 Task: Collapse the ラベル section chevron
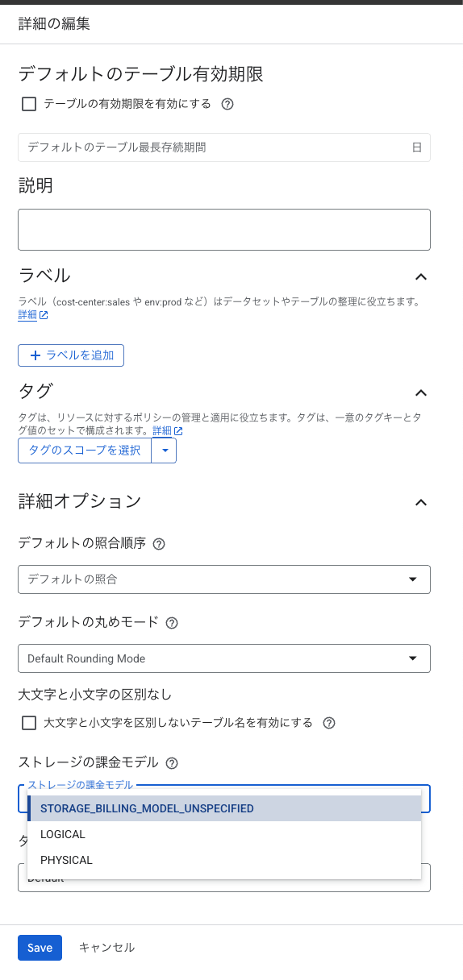pos(420,276)
